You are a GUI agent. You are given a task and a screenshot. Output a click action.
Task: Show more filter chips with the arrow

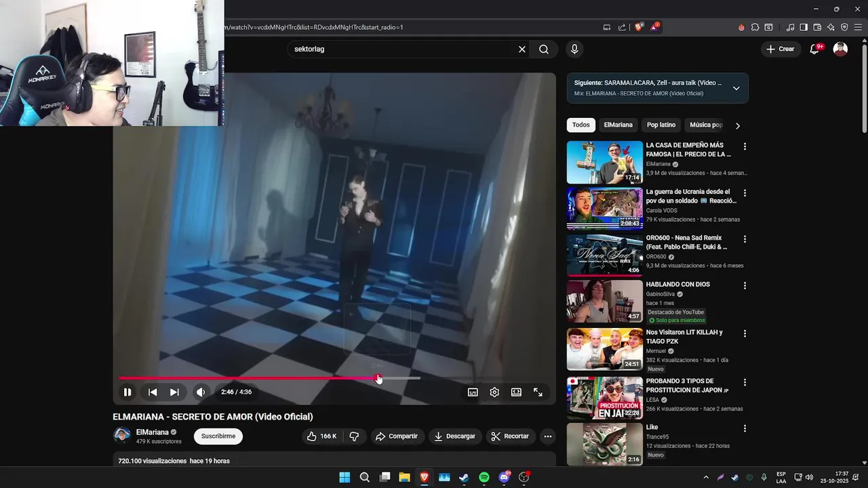(738, 125)
